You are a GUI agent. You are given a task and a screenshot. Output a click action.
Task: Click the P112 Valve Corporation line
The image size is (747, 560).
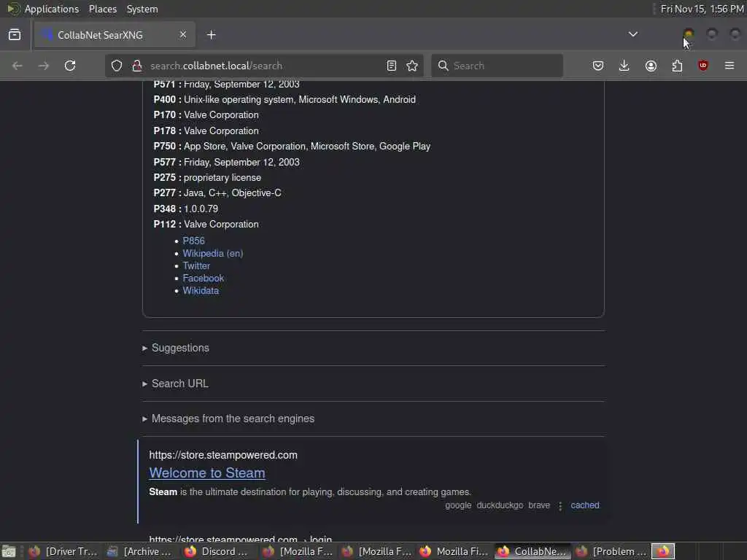pyautogui.click(x=206, y=225)
